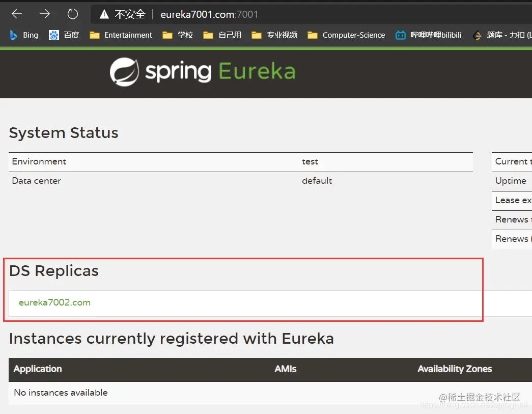Screen dimensions: 532x414
Task: Click 'Instances currently registered with Eureka' heading
Action: pyautogui.click(x=172, y=339)
